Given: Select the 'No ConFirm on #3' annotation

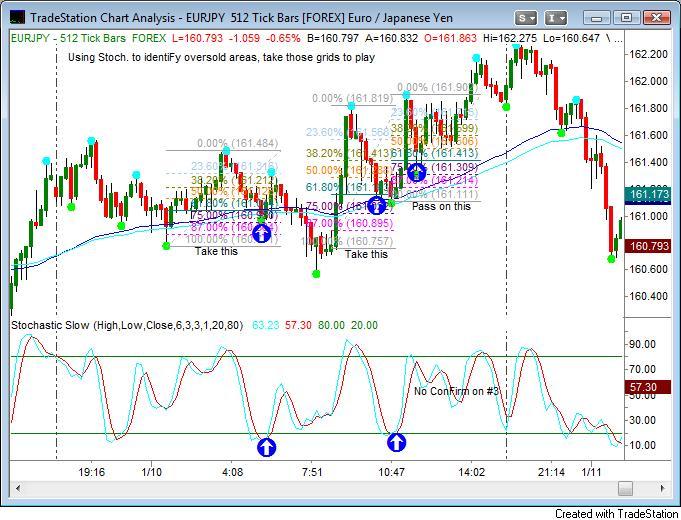Looking at the screenshot, I should pos(456,391).
